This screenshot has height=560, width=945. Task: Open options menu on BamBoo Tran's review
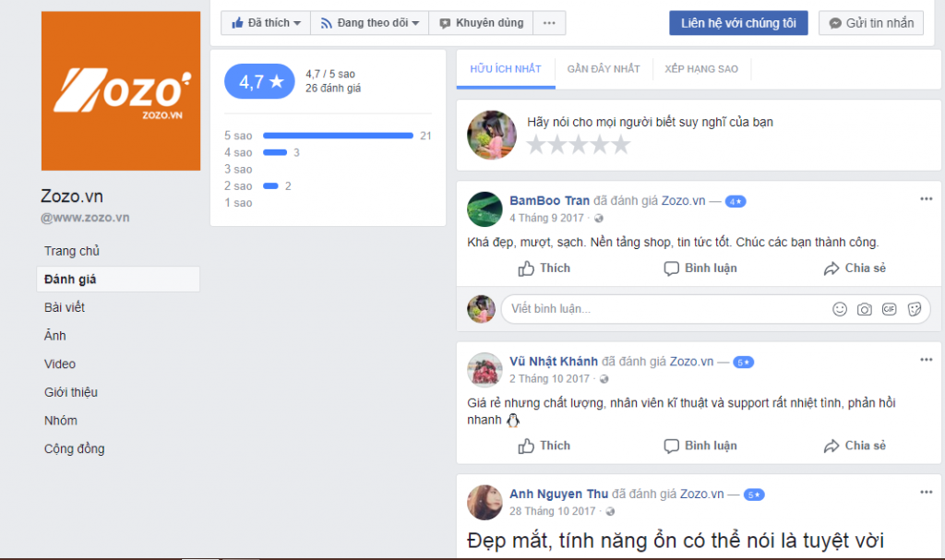click(927, 199)
